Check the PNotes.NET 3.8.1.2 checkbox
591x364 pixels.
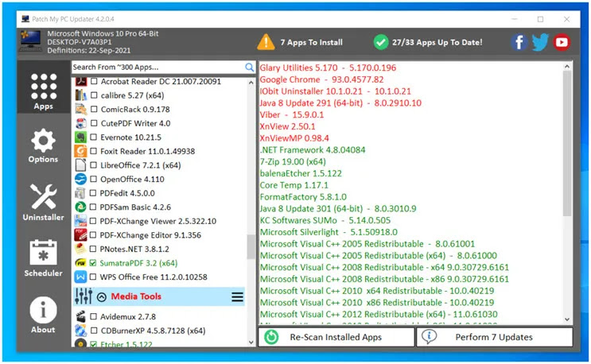[x=93, y=249]
